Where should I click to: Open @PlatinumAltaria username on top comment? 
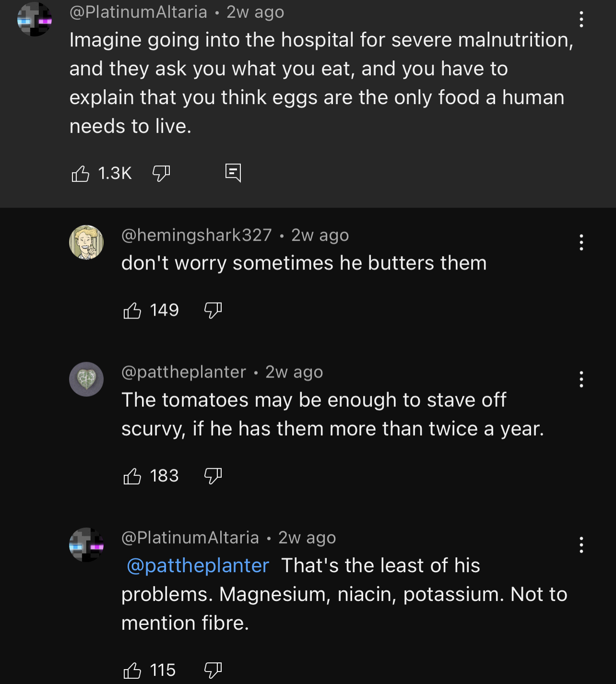click(138, 12)
